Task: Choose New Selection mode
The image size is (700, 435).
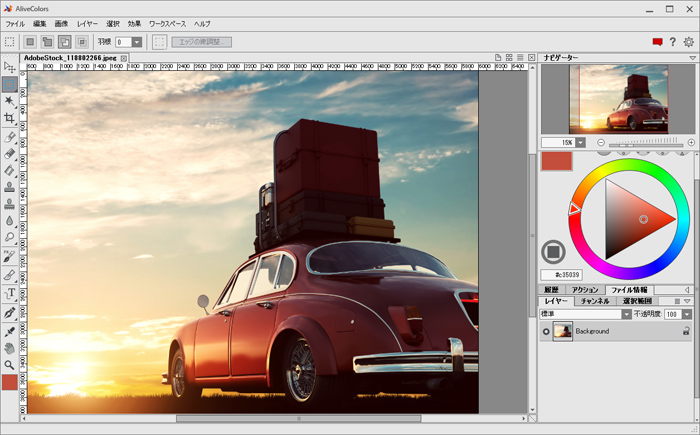Action: [30, 42]
